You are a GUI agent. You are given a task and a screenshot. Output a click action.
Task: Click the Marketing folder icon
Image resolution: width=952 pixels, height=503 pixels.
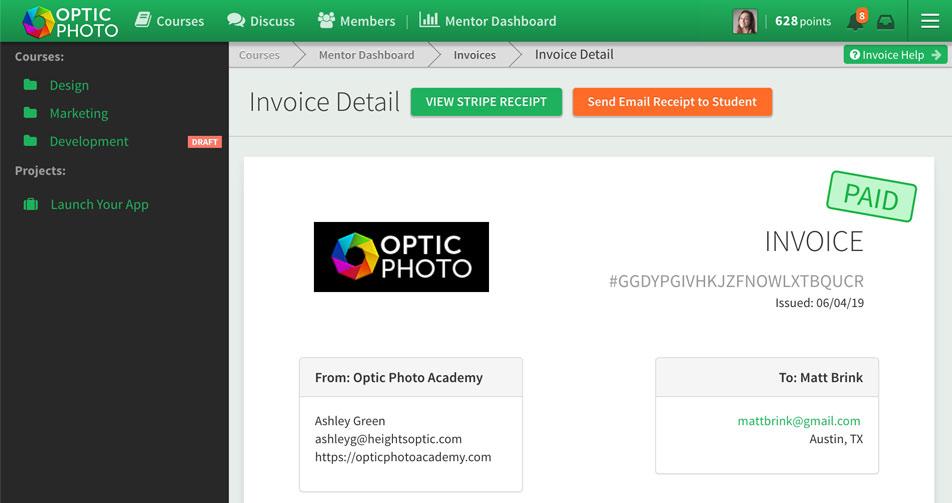pos(30,112)
